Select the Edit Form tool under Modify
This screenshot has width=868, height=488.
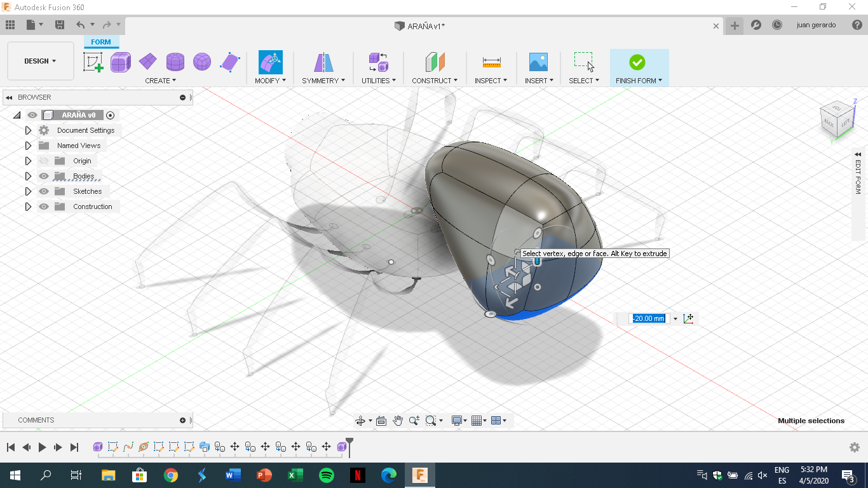coord(270,62)
